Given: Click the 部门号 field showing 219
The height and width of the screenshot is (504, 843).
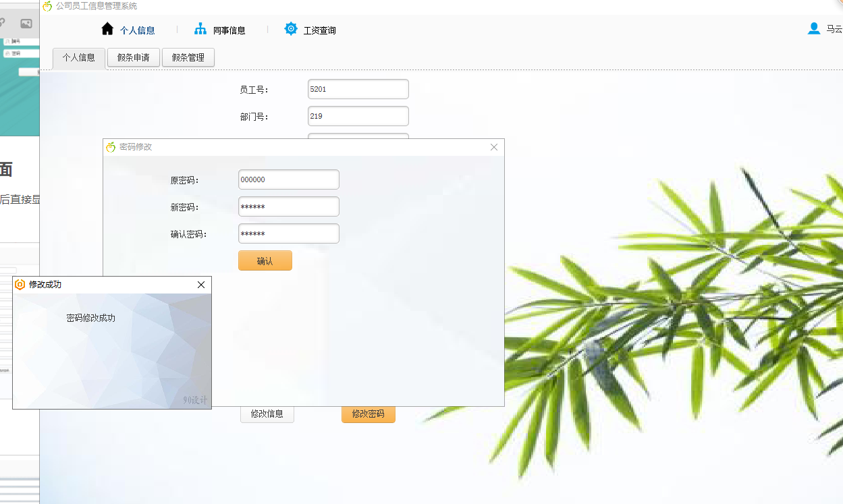Looking at the screenshot, I should tap(358, 116).
